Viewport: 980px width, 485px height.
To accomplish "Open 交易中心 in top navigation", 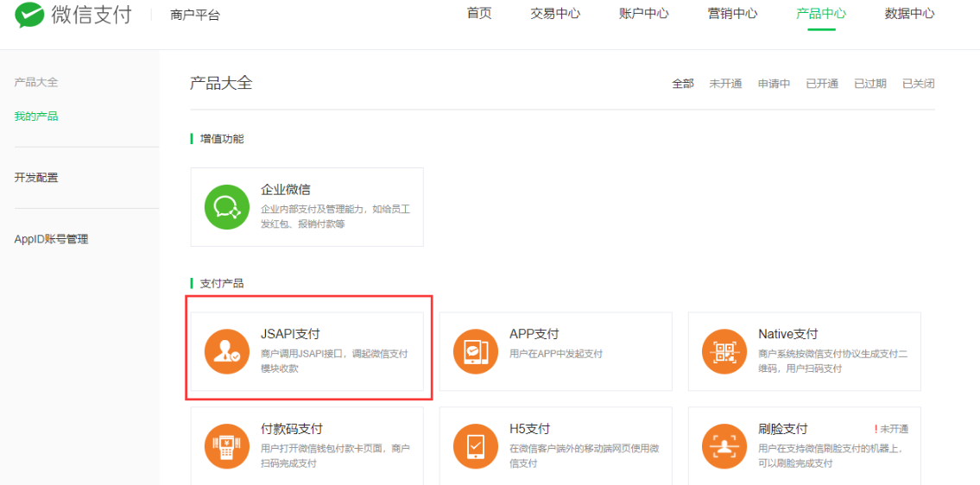I will click(x=555, y=14).
